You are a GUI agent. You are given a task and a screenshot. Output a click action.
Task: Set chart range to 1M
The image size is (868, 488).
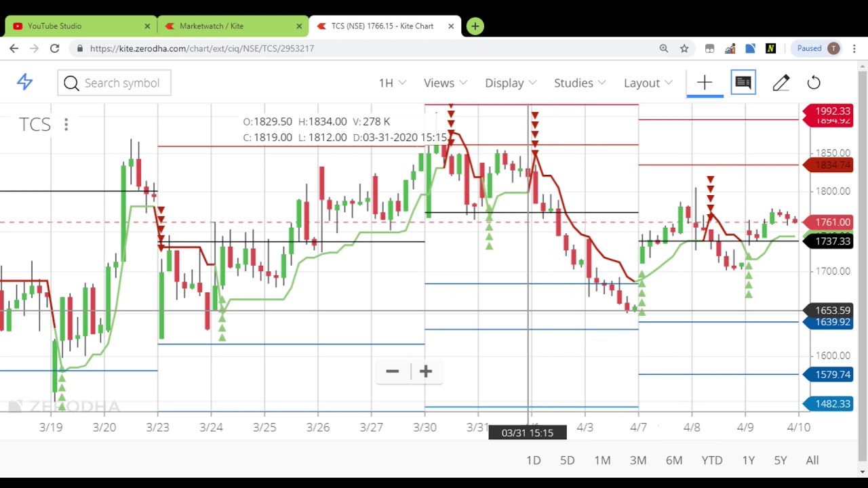[x=602, y=460]
